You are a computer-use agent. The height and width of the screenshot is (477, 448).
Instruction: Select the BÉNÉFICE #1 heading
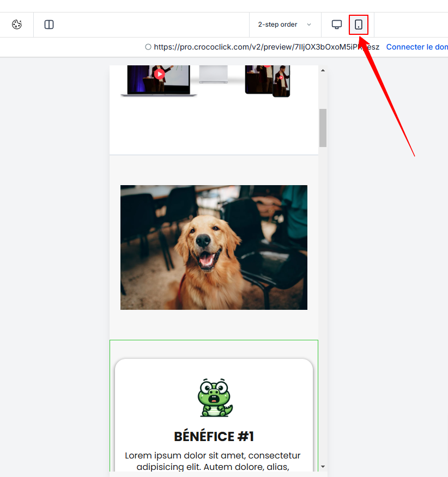214,437
